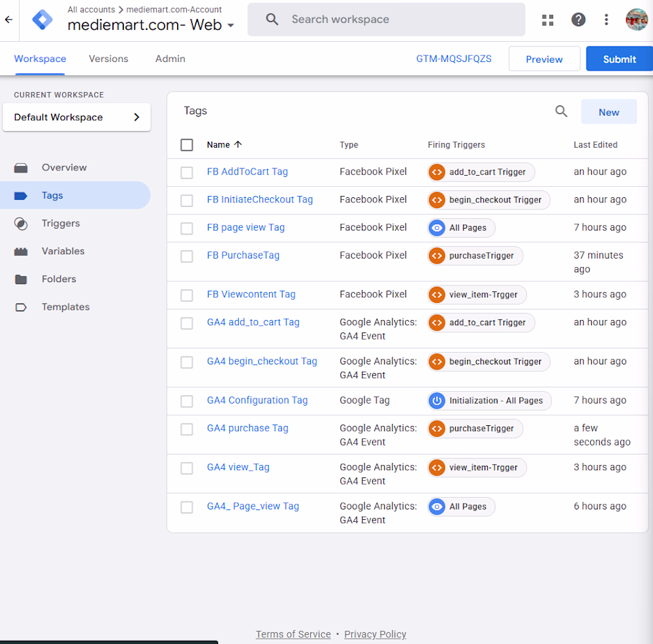The height and width of the screenshot is (644, 653).
Task: Click the Variables sidebar icon
Action: [x=21, y=251]
